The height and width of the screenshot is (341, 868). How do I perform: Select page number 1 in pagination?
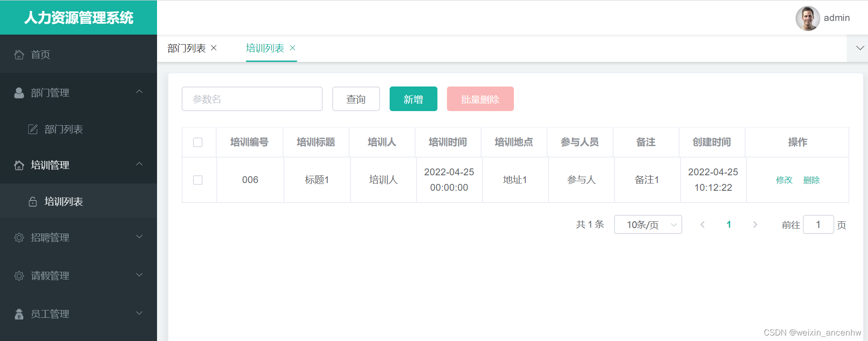tap(729, 224)
